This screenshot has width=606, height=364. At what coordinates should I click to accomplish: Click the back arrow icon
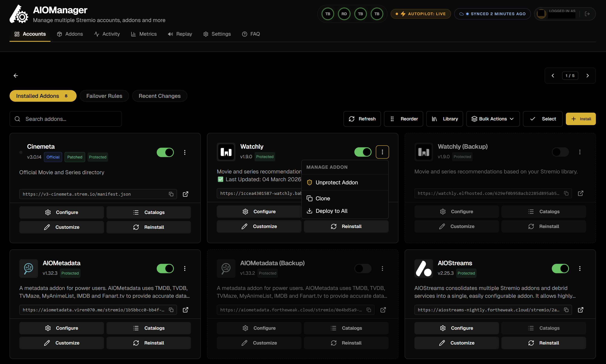coord(16,76)
